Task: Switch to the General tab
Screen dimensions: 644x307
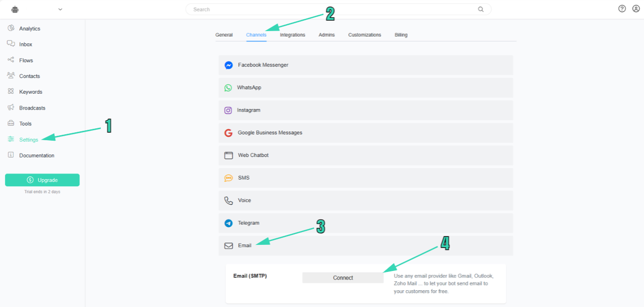Action: pos(224,35)
